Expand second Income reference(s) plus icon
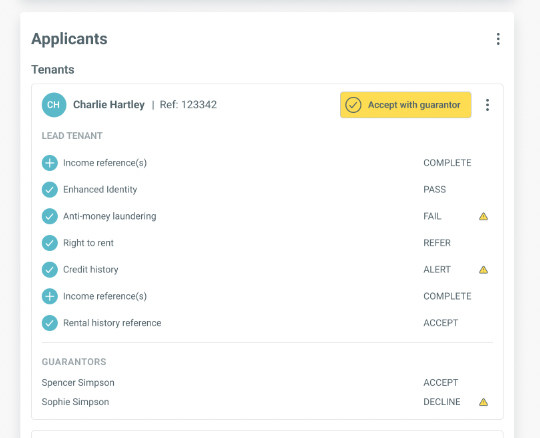Viewport: 540px width, 438px height. (50, 296)
